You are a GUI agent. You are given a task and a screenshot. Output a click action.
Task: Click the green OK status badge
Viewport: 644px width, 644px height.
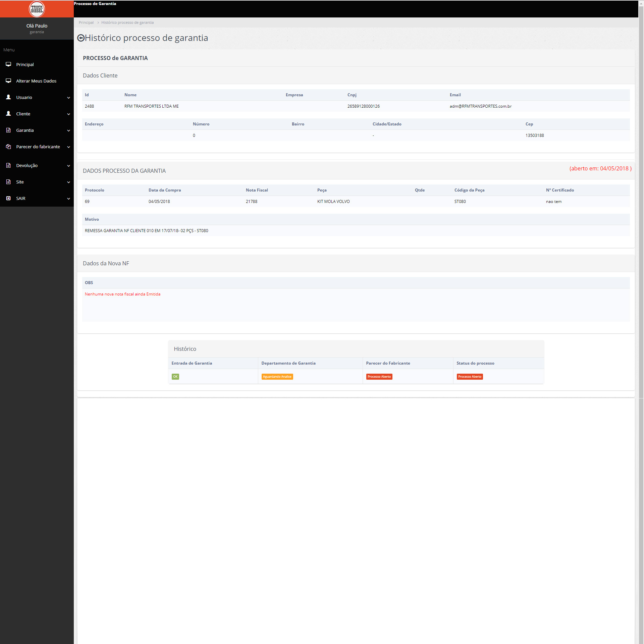[x=175, y=377]
